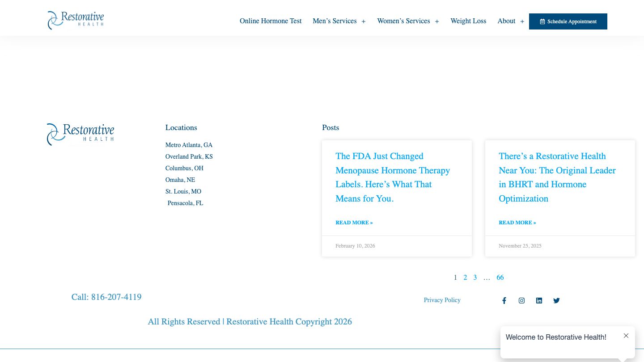
Task: Click the Restorative Health header logo
Action: (76, 20)
